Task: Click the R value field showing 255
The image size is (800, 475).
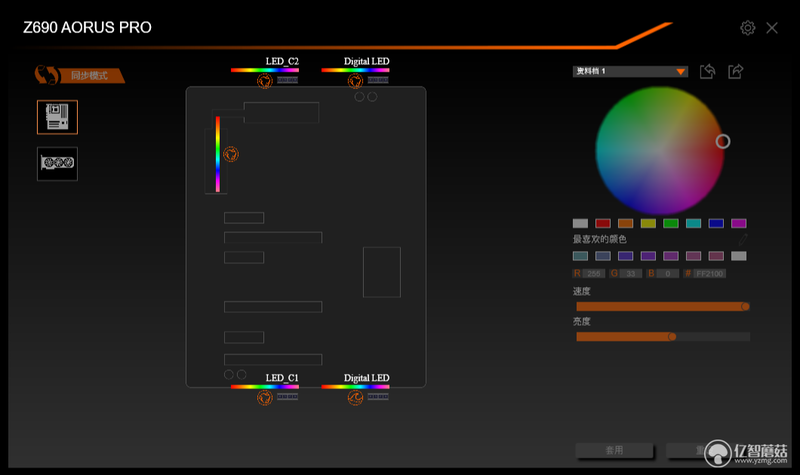Action: coord(593,274)
